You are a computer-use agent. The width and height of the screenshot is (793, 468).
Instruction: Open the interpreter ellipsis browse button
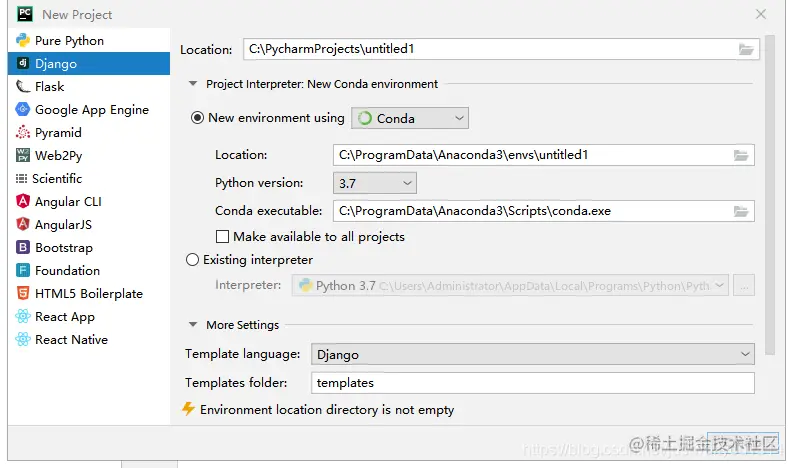point(744,286)
